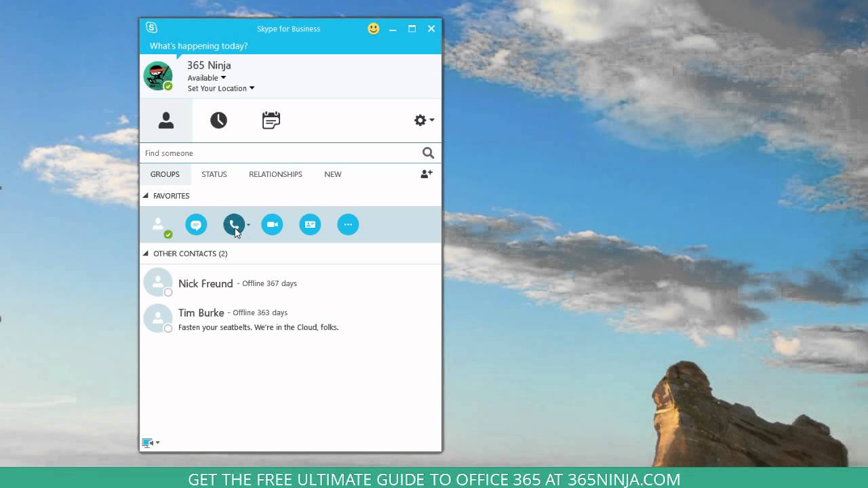The image size is (868, 488).
Task: Open more options ellipsis icon
Action: point(348,224)
